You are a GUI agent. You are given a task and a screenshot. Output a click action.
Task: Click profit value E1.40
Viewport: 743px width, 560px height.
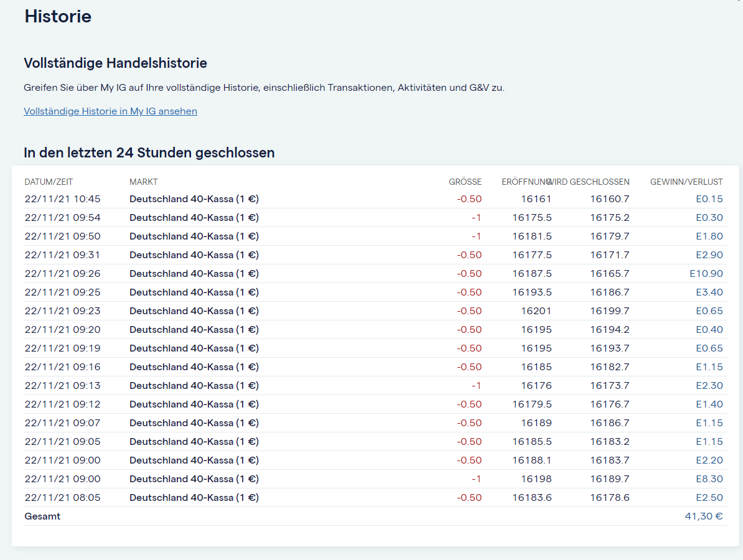709,404
